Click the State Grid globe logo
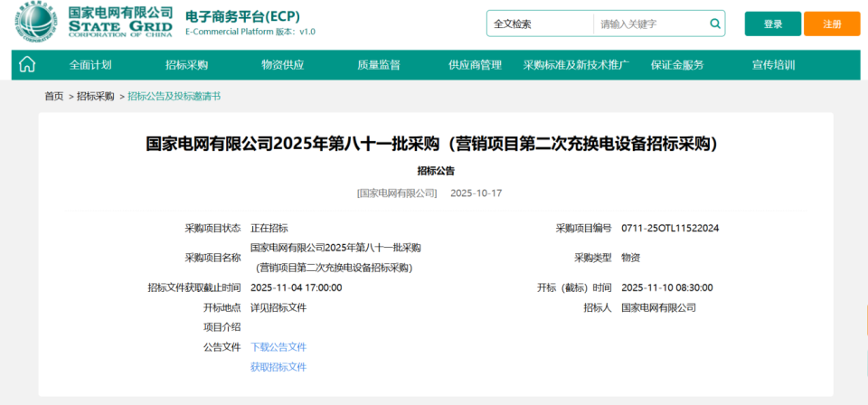The image size is (868, 405). 36,22
